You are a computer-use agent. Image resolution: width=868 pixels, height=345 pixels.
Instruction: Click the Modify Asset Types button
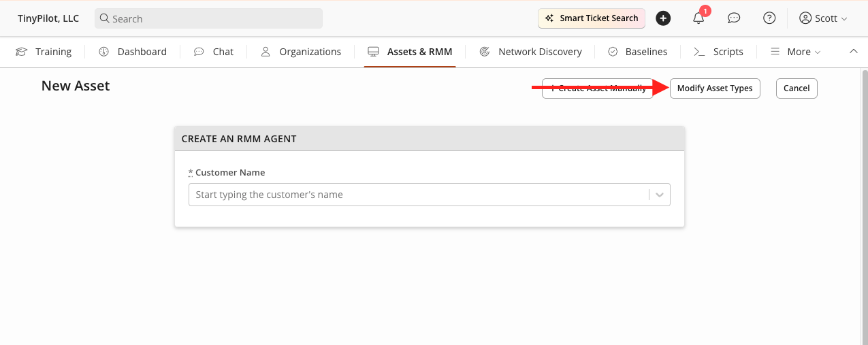715,88
